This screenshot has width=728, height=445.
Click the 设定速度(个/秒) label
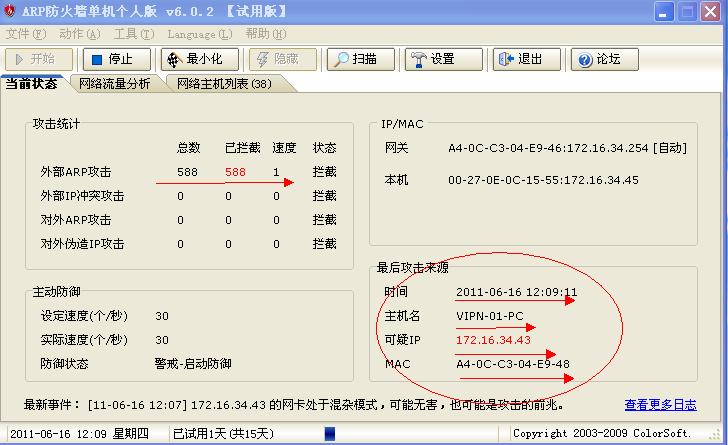84,316
